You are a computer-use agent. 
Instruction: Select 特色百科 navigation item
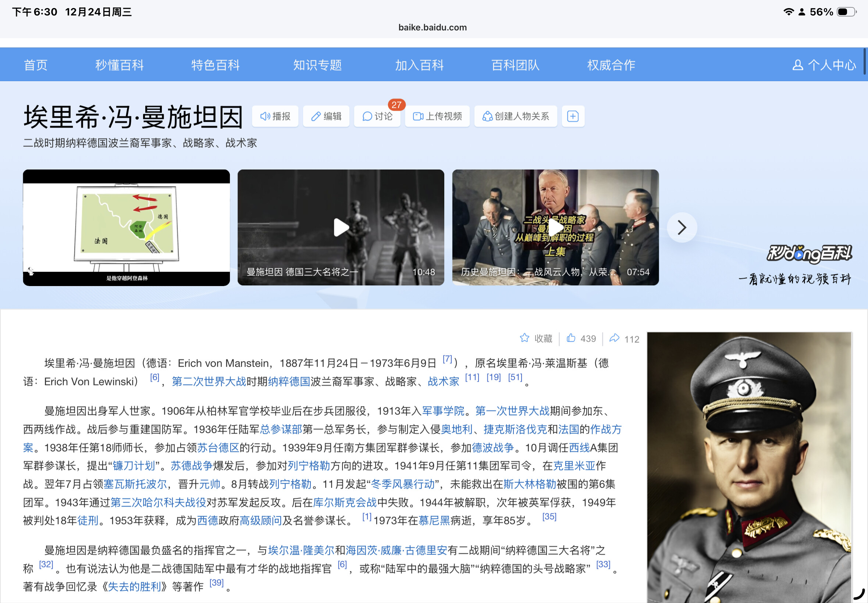click(216, 65)
